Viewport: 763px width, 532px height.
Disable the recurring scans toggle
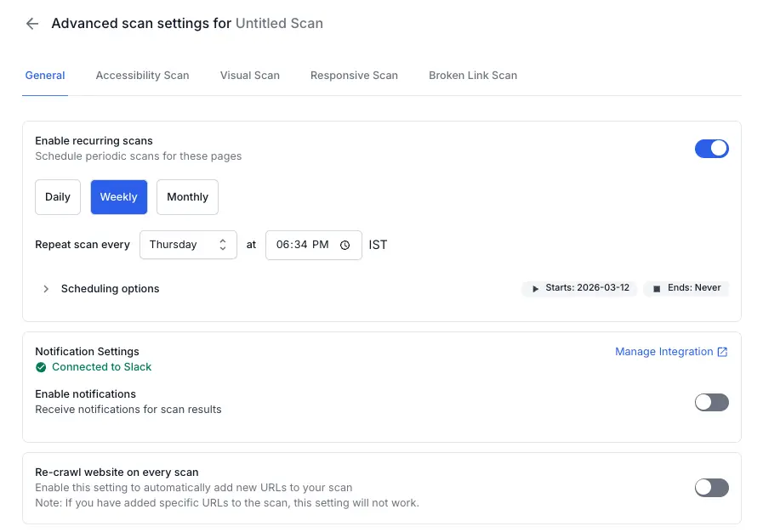coord(711,149)
